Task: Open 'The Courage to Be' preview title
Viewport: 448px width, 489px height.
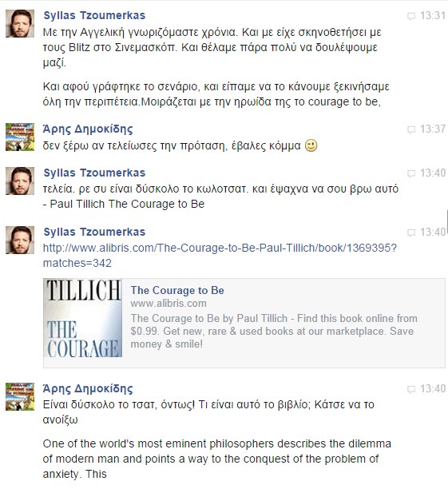Action: pyautogui.click(x=177, y=290)
